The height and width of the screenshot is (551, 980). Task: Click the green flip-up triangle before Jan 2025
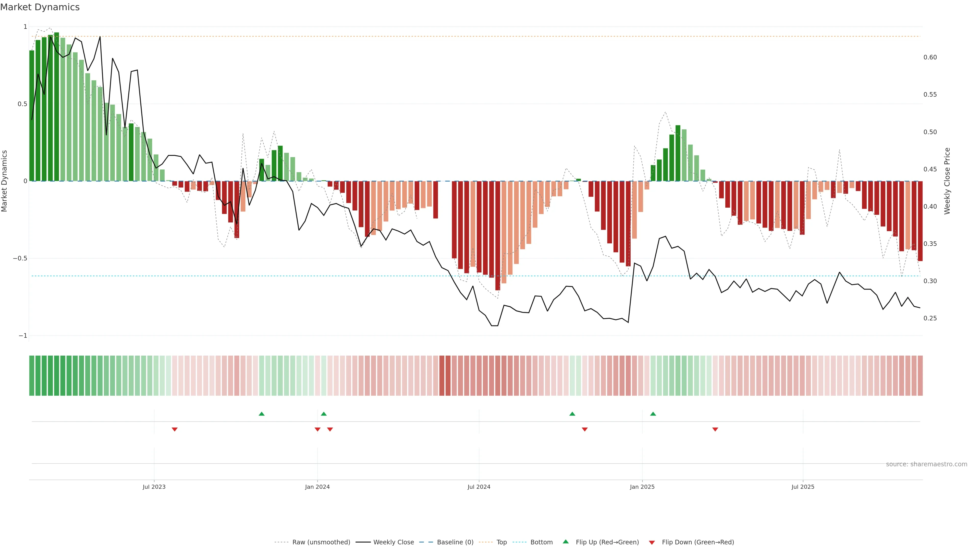[572, 414]
